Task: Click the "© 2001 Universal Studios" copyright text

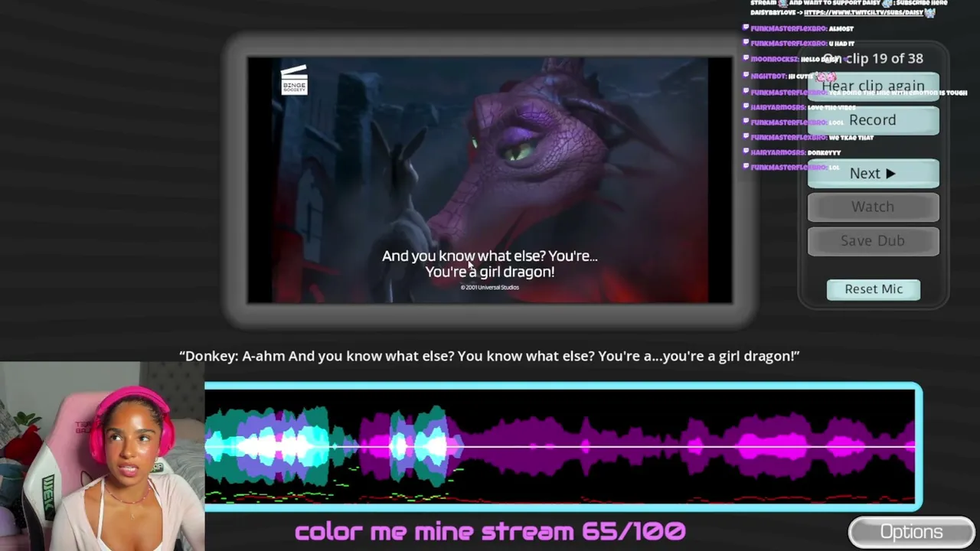Action: click(490, 288)
